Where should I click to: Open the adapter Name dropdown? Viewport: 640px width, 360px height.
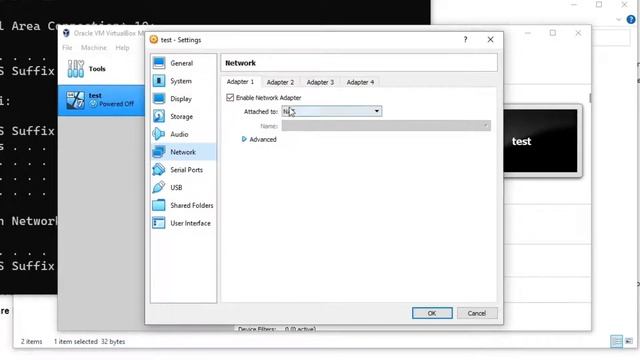386,126
